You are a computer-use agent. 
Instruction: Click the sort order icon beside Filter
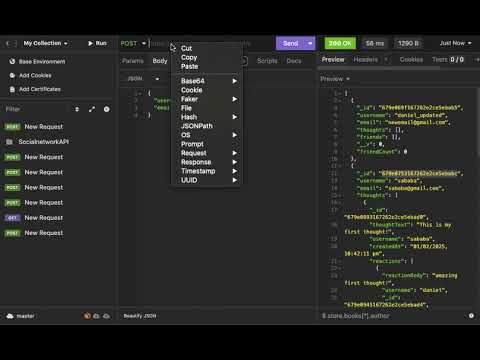77,109
